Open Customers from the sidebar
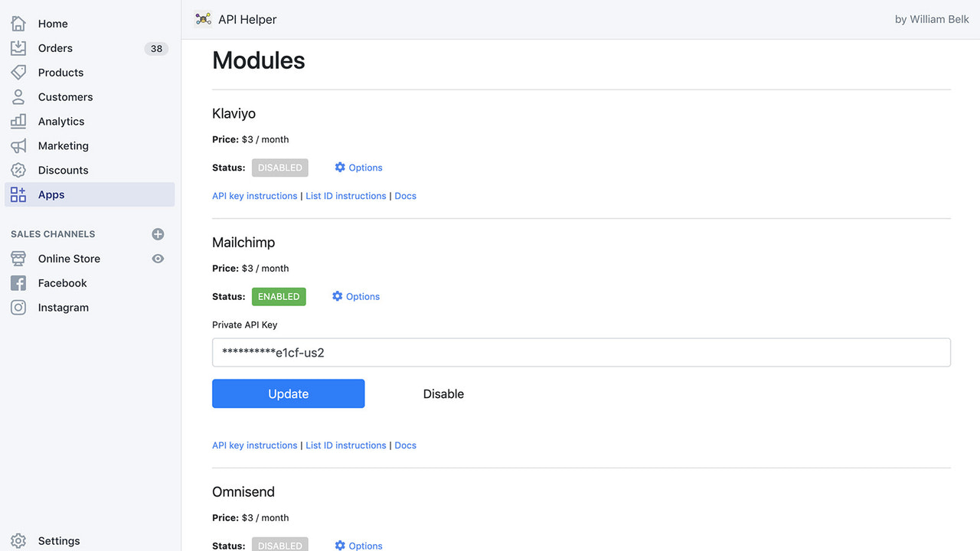This screenshot has height=551, width=980. pyautogui.click(x=18, y=96)
